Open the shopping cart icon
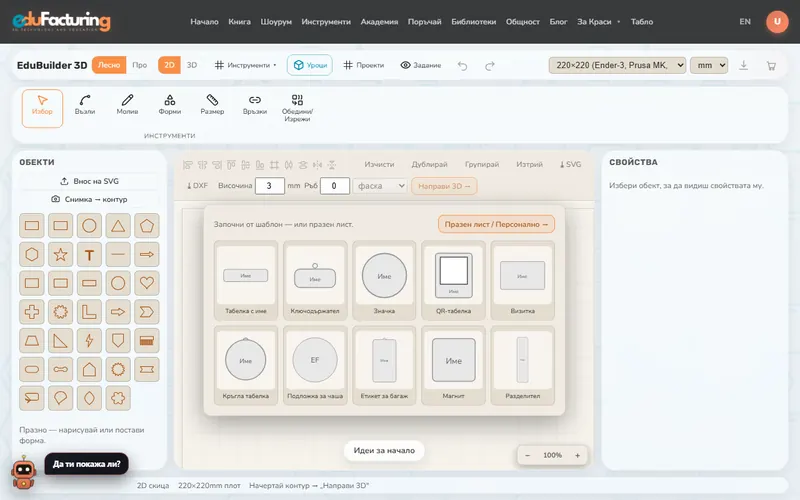800x500 pixels. [771, 65]
